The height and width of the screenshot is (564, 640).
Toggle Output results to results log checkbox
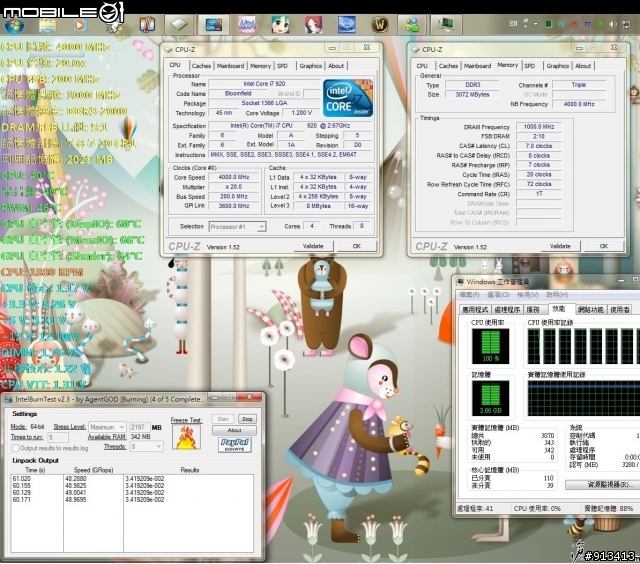[15, 448]
